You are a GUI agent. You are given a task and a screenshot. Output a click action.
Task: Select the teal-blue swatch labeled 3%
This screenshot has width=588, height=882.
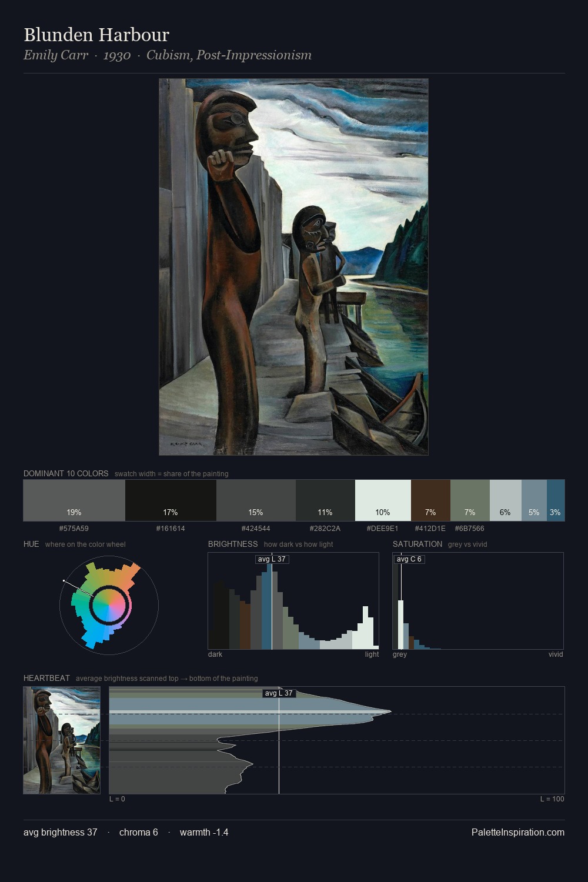(556, 500)
